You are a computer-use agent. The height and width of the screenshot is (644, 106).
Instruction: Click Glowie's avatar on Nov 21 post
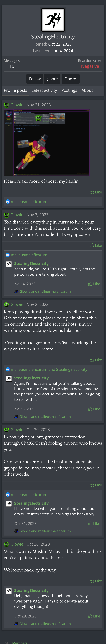[6, 105]
